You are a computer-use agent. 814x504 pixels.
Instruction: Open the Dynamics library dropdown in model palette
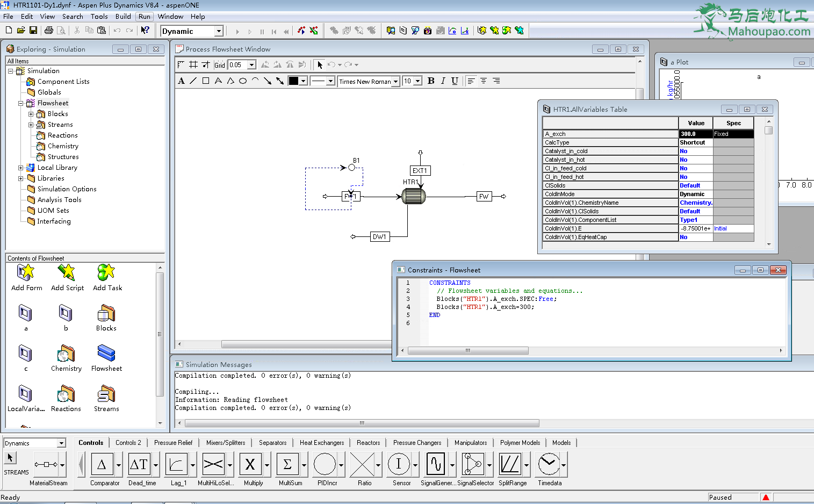[x=61, y=443]
